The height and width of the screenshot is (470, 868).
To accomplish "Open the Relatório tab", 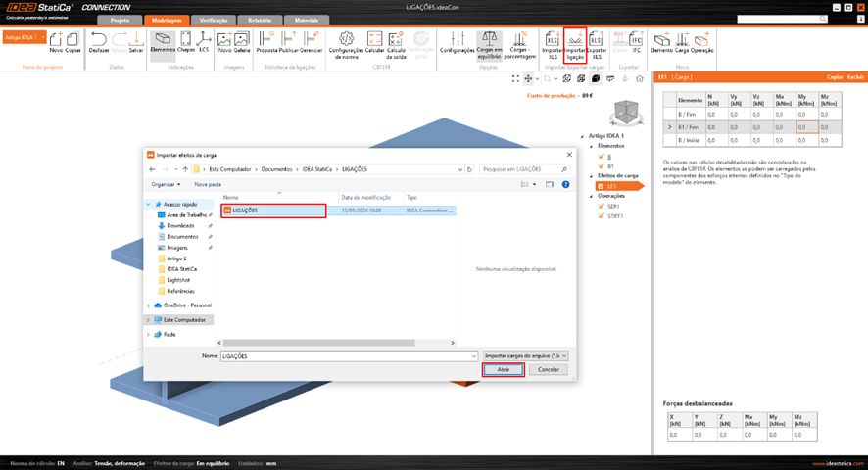I will click(260, 20).
